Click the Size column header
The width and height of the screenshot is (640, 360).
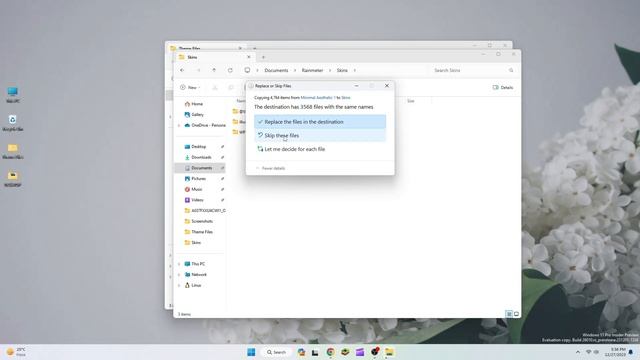pos(411,101)
